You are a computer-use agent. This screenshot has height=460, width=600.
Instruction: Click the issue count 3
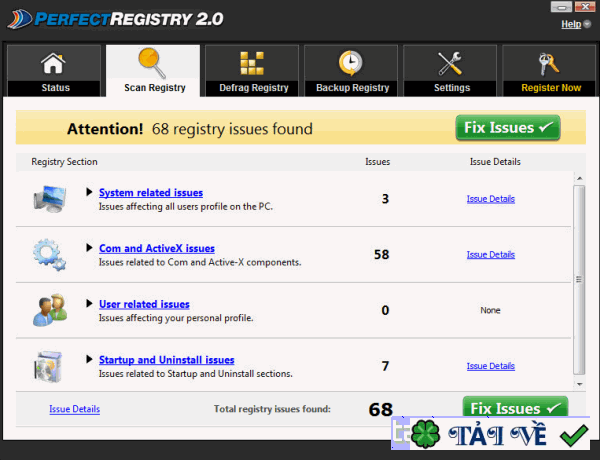point(385,199)
